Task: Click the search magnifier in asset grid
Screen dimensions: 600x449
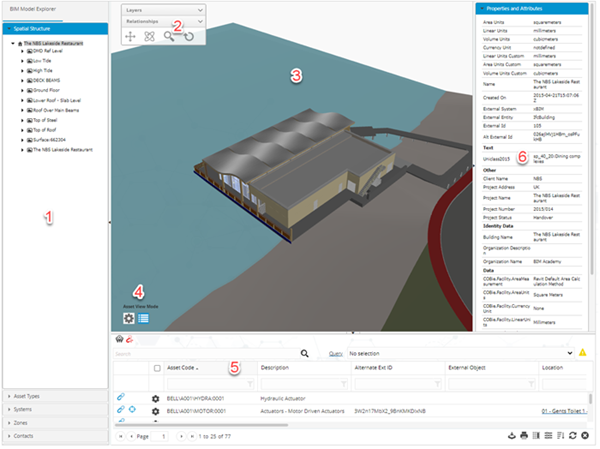Action: (305, 353)
